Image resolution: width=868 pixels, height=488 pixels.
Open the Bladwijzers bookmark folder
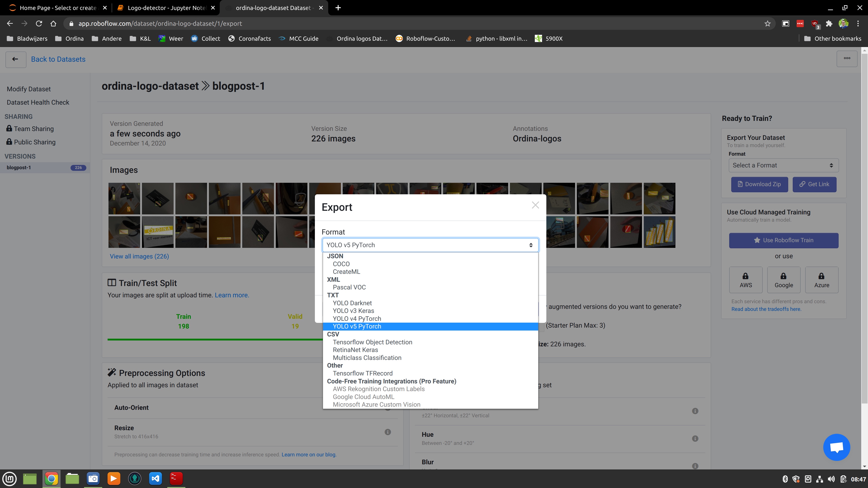click(27, 38)
